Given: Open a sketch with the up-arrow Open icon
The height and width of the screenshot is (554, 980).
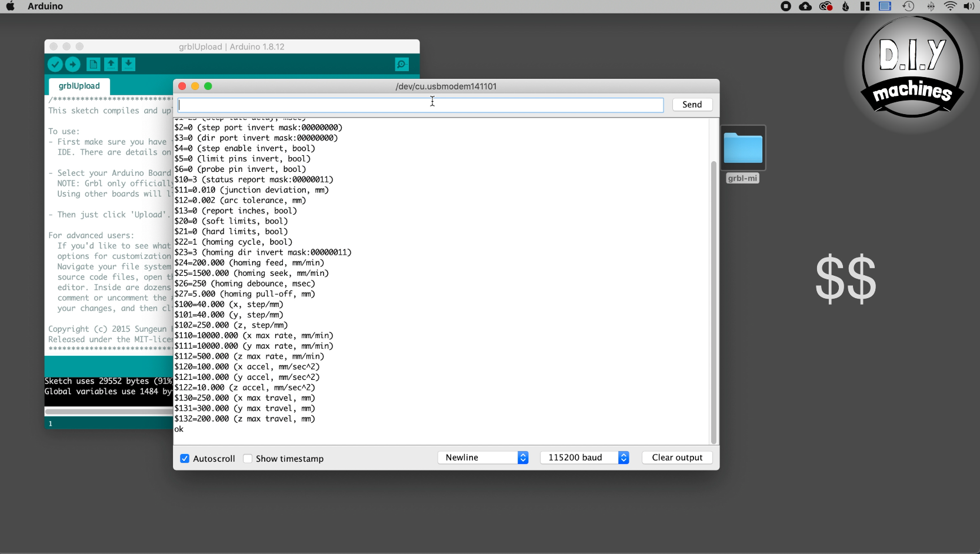Looking at the screenshot, I should [x=111, y=64].
